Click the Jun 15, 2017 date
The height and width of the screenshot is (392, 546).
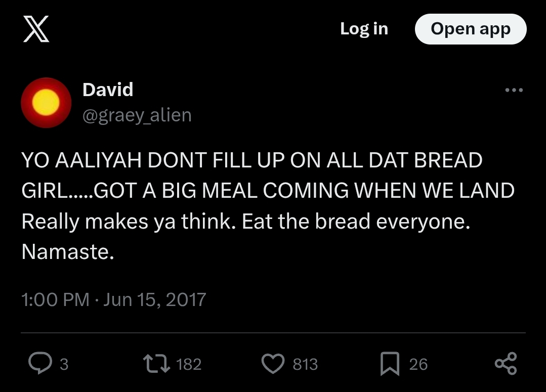click(155, 299)
